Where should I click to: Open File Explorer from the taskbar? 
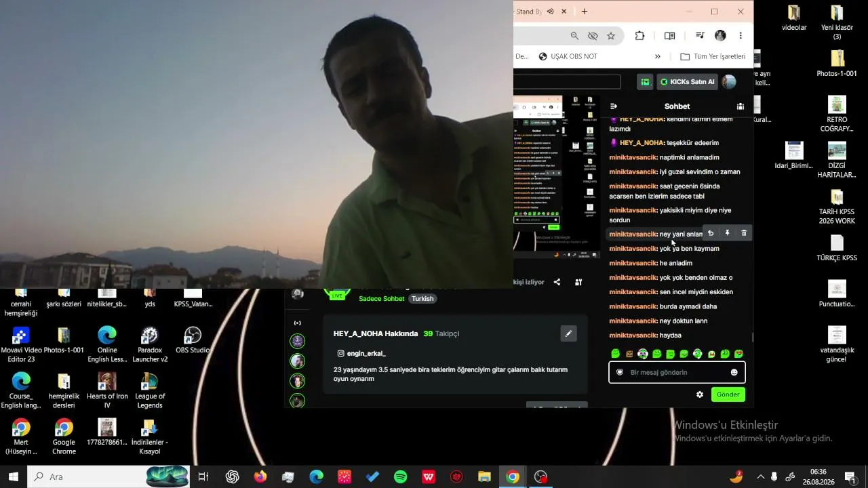[484, 476]
